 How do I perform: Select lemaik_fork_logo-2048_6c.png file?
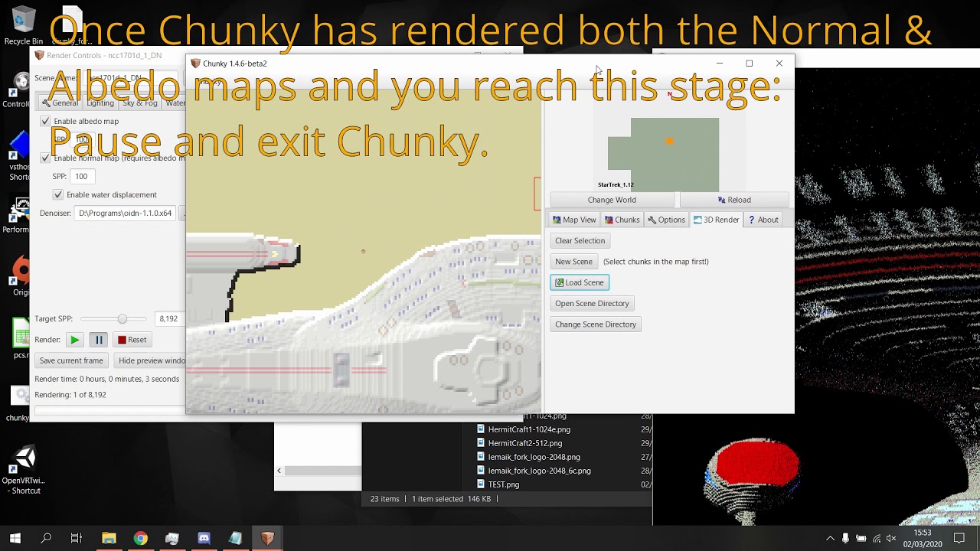click(x=539, y=471)
